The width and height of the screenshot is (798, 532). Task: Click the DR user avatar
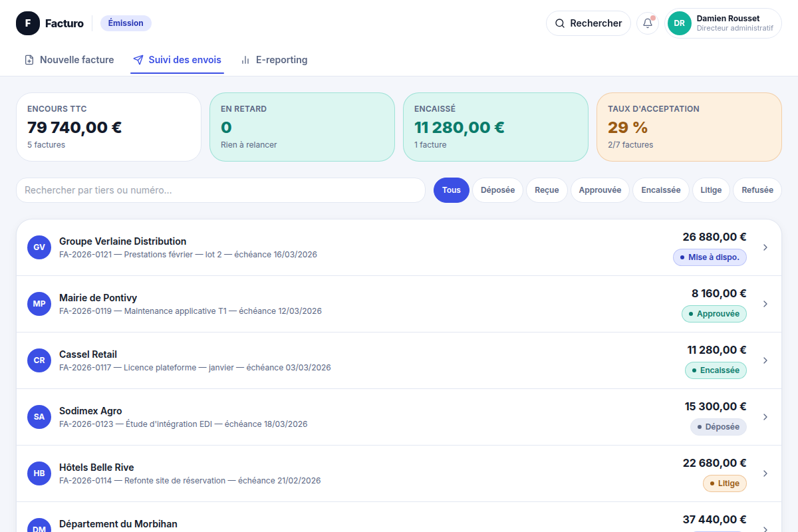pyautogui.click(x=680, y=23)
